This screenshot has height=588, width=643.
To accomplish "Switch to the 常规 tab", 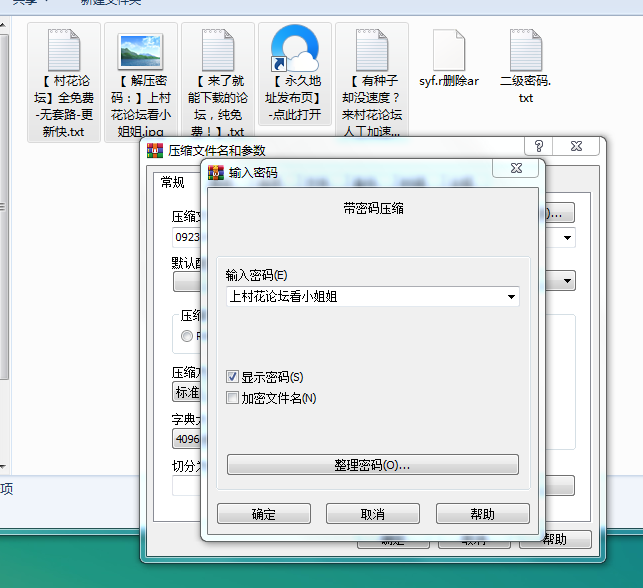I will click(x=173, y=182).
